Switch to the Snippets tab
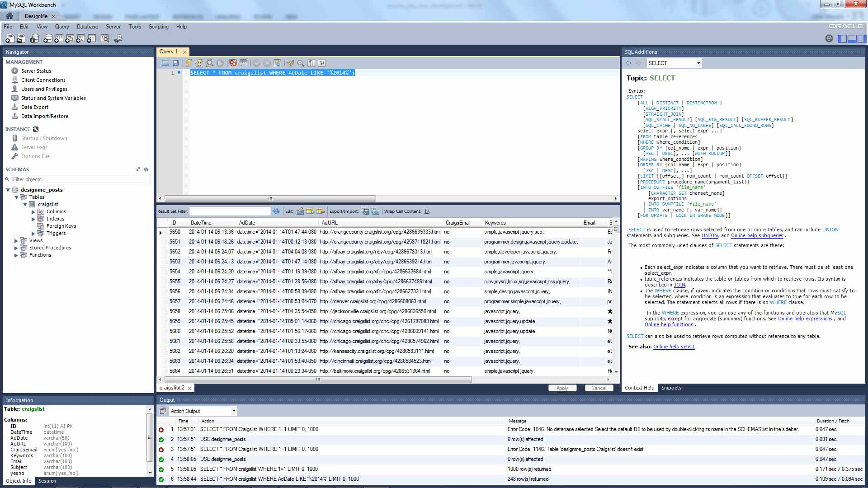The width and height of the screenshot is (868, 488). point(671,388)
